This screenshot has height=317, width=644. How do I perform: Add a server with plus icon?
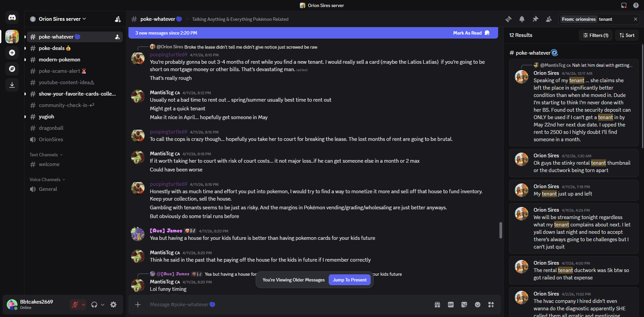12,53
